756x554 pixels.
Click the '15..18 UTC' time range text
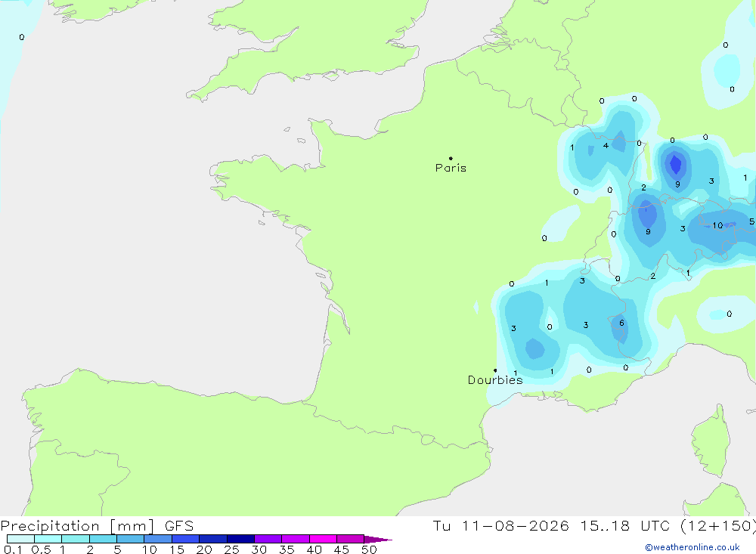[625, 526]
